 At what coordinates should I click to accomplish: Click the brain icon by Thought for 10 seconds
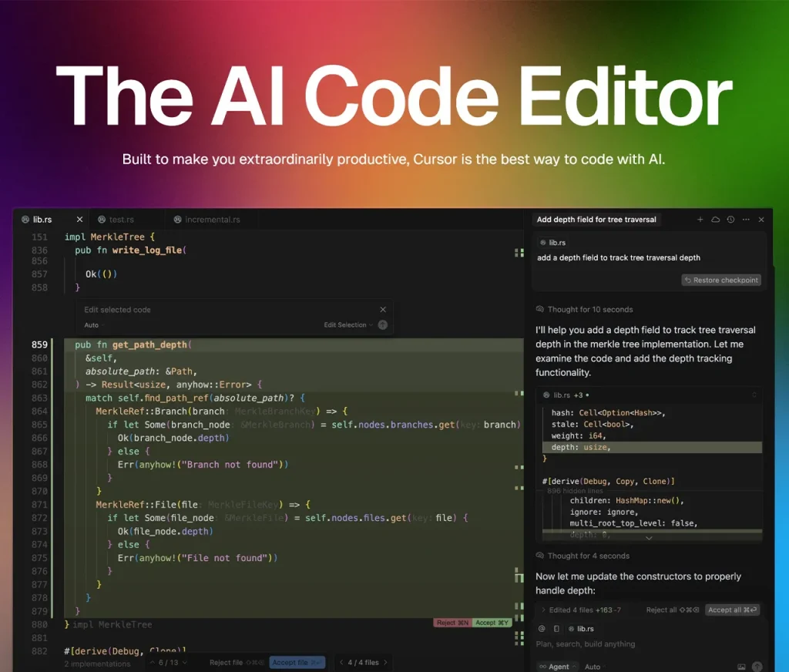[540, 309]
